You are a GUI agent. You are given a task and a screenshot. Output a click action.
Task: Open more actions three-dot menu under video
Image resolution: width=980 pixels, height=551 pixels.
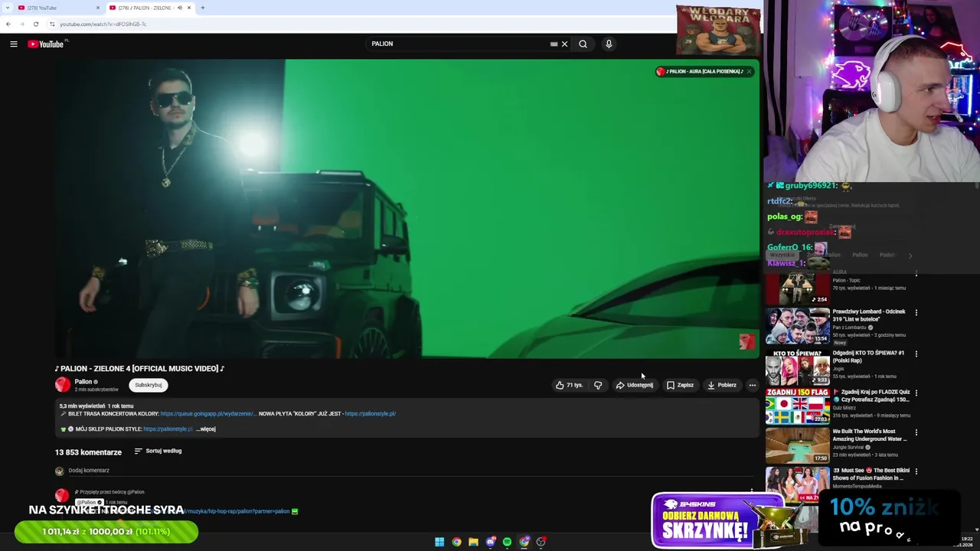[753, 385]
